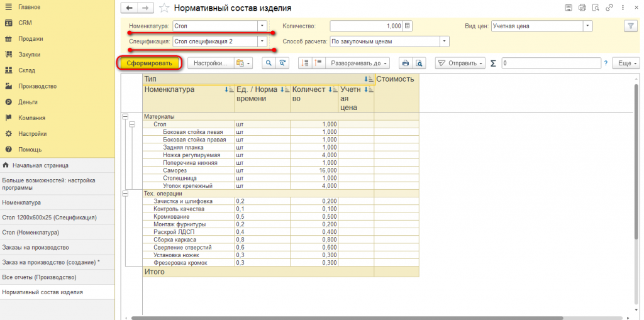This screenshot has width=644, height=320.
Task: Open the Производство section
Action: pos(37,86)
